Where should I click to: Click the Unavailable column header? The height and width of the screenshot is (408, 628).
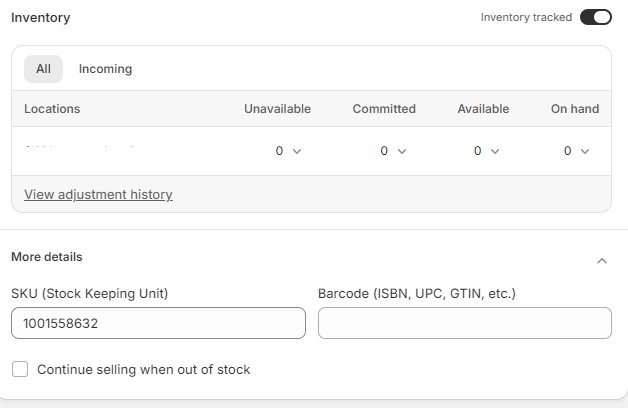click(x=277, y=109)
